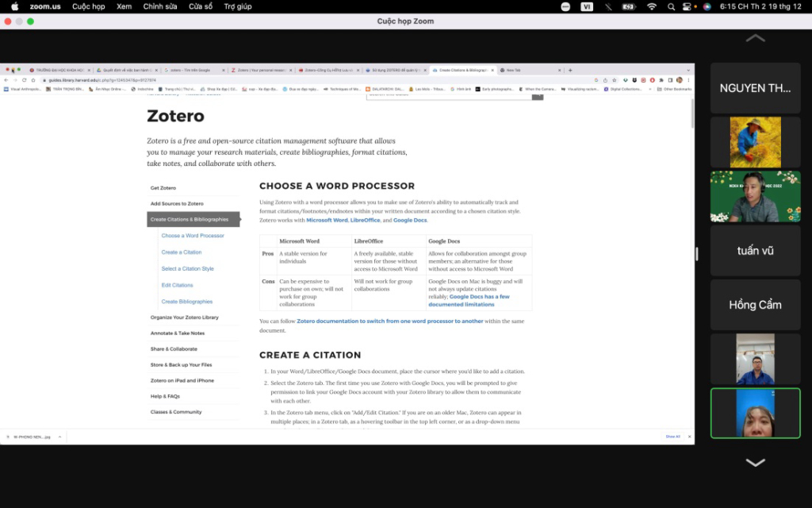Open Store & Back up Your Files item
This screenshot has height=508, width=812.
pyautogui.click(x=182, y=365)
